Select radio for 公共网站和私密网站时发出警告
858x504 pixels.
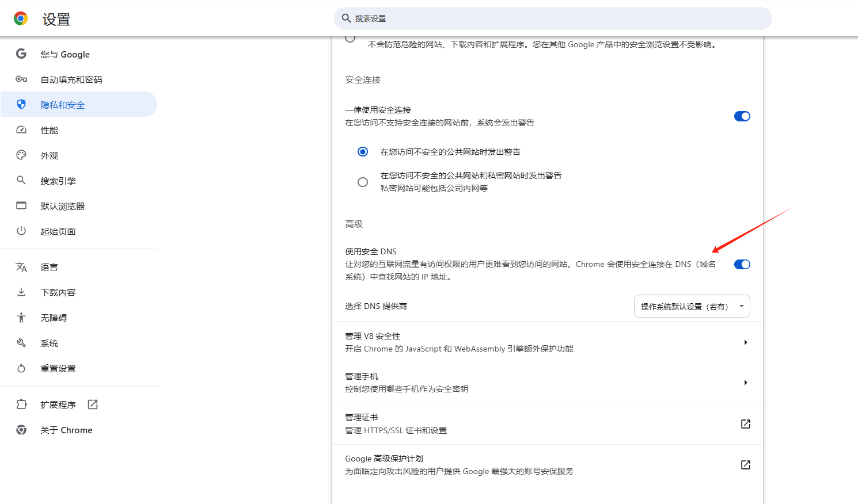[x=363, y=182]
